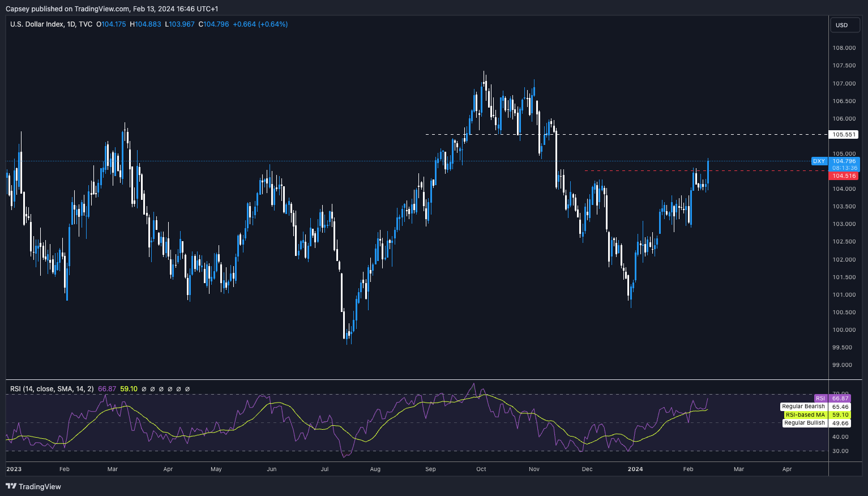The height and width of the screenshot is (496, 868).
Task: Open the USD currency selector
Action: (x=842, y=25)
